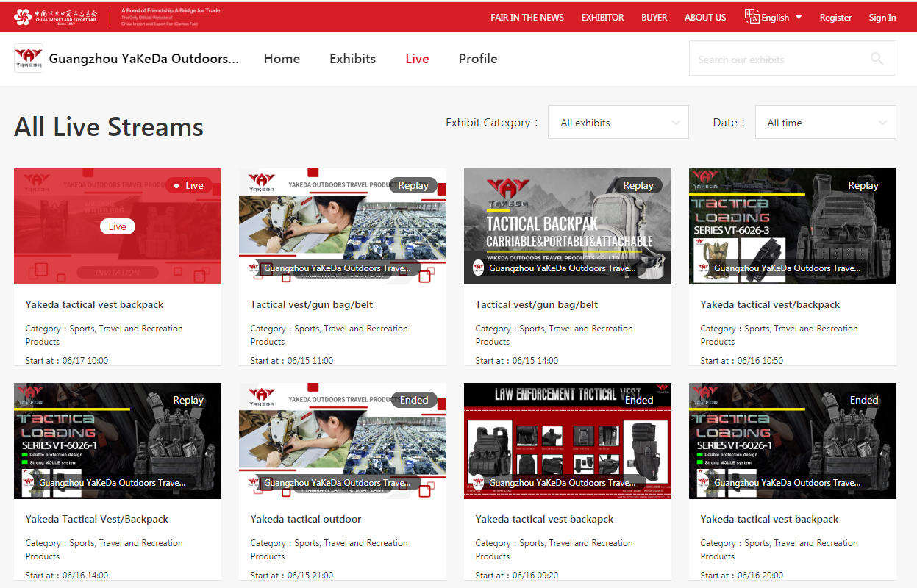
Task: Click in the Search our exhibits field
Action: coord(778,59)
